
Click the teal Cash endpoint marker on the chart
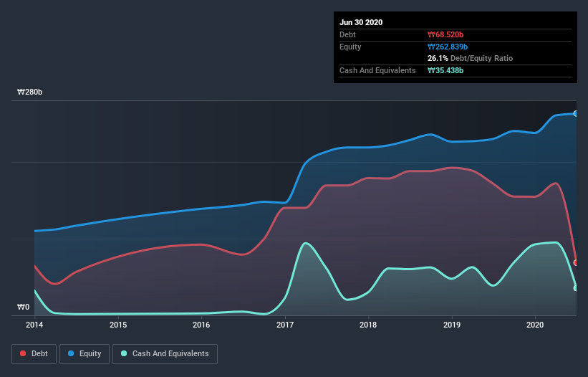576,288
